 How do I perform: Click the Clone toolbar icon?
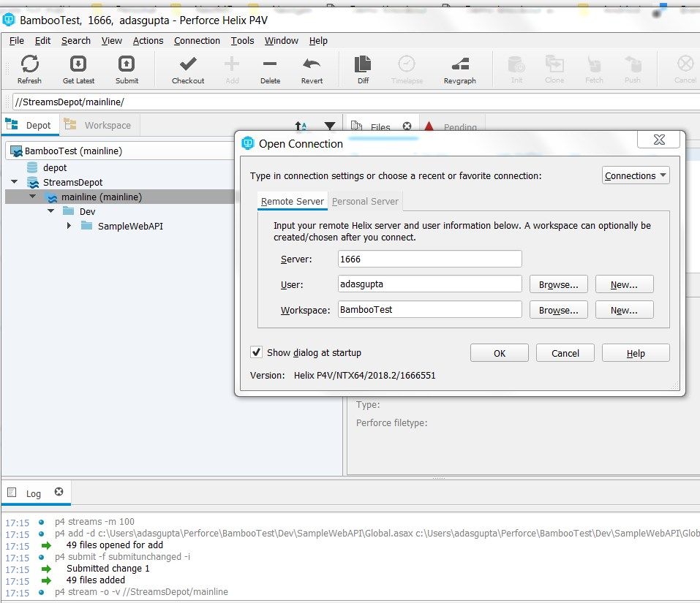tap(554, 64)
